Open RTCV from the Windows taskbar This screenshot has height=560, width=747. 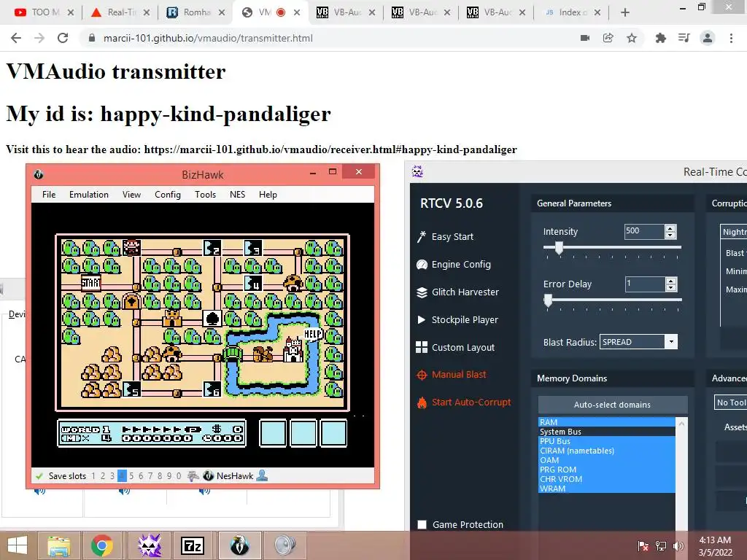coord(150,545)
